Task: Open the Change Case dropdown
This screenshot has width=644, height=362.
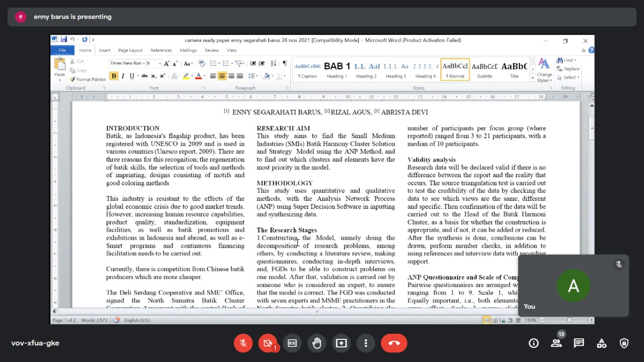Action: pos(188,63)
